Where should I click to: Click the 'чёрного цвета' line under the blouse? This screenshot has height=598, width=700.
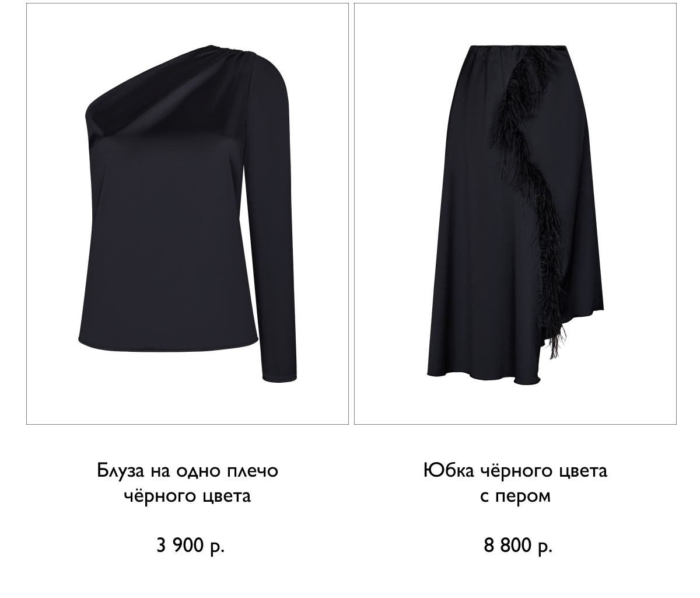[x=187, y=496]
